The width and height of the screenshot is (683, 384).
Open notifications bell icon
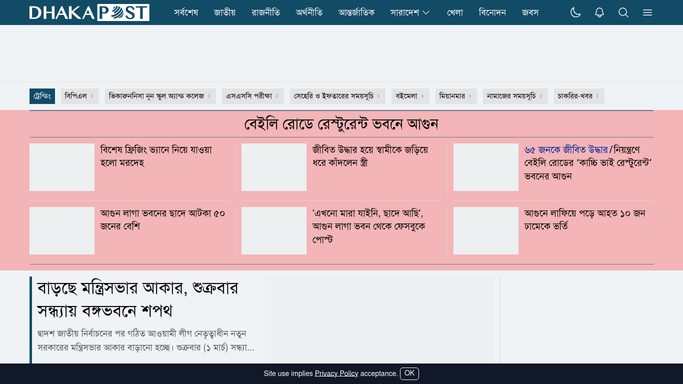599,13
